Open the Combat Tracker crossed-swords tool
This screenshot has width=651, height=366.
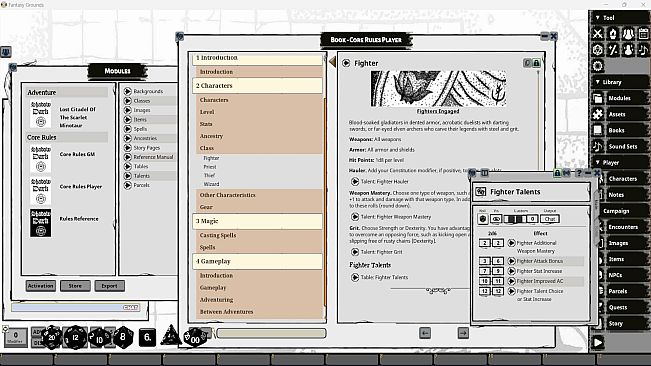(597, 34)
